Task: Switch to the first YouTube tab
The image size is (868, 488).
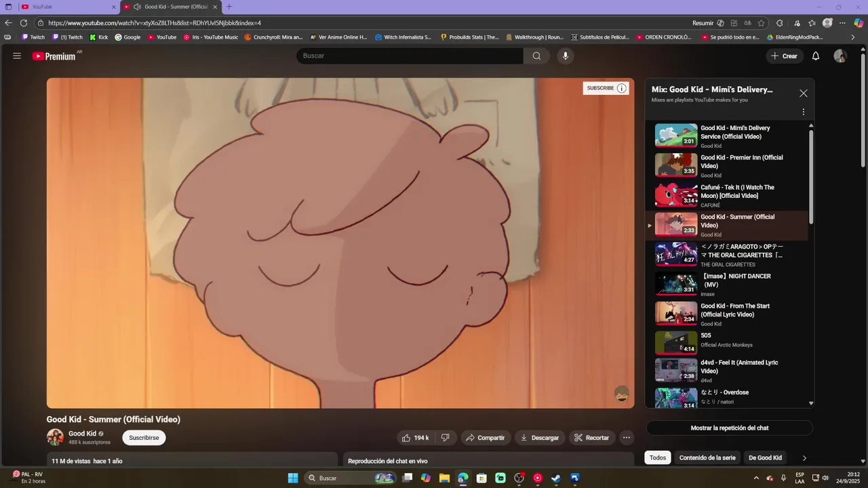Action: 68,7
